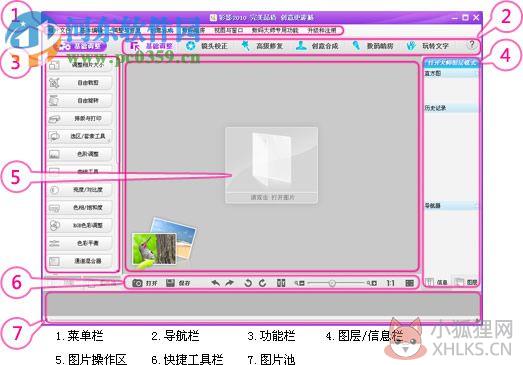Click the undo arrow in bottom toolbar
Image resolution: width=523 pixels, height=365 pixels.
tap(215, 283)
